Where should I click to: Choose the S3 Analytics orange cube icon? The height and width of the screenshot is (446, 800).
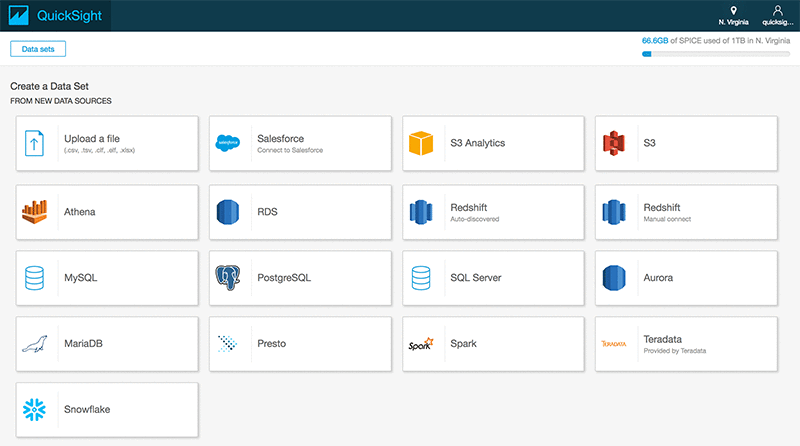tap(421, 143)
